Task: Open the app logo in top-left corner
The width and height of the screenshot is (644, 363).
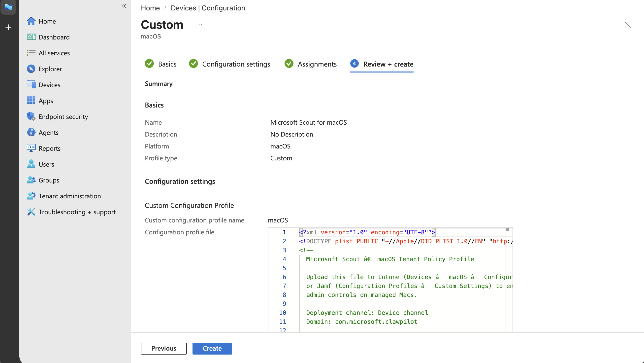Action: click(x=8, y=7)
